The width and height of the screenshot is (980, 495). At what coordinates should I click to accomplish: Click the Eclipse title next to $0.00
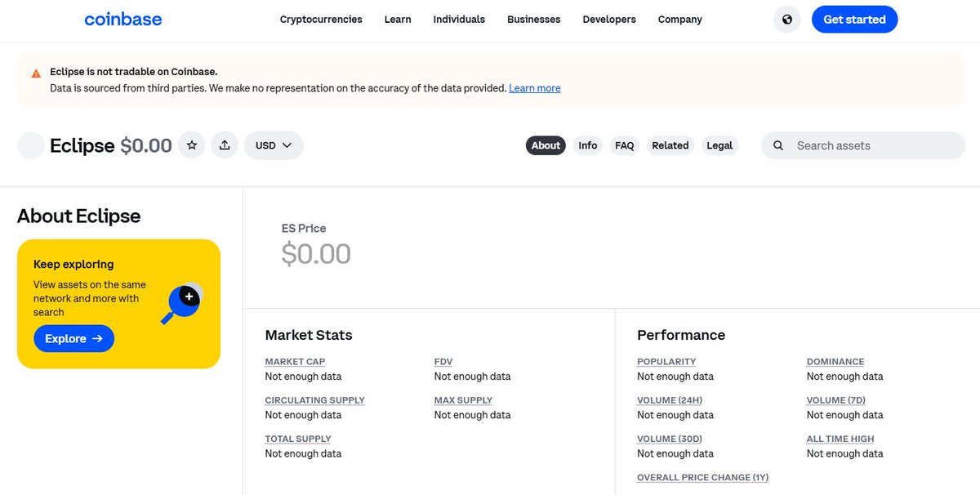pyautogui.click(x=82, y=145)
